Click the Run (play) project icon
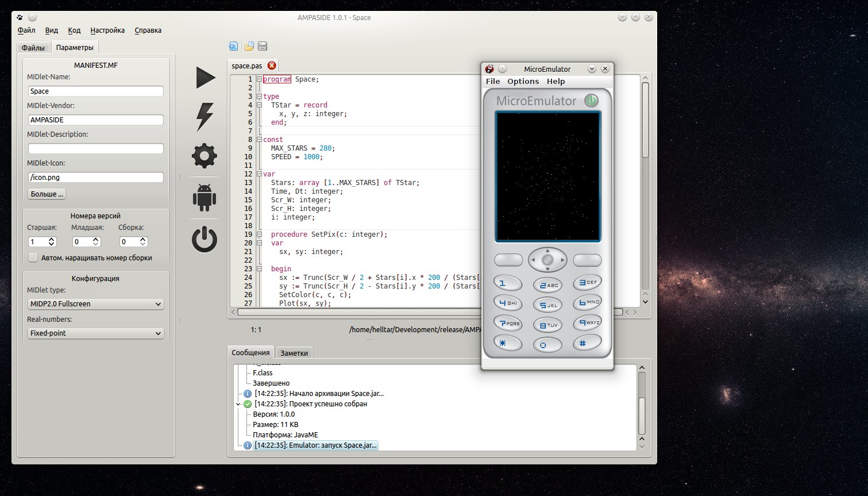The width and height of the screenshot is (868, 496). [205, 78]
